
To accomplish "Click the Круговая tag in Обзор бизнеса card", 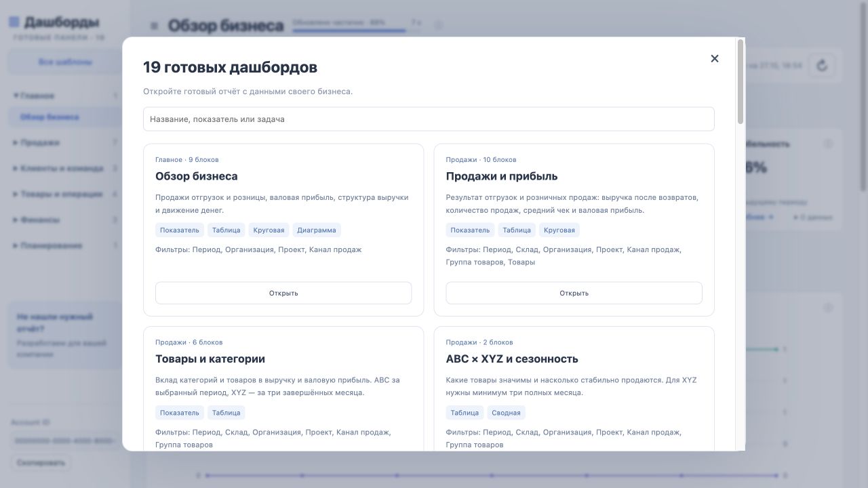I will point(269,230).
